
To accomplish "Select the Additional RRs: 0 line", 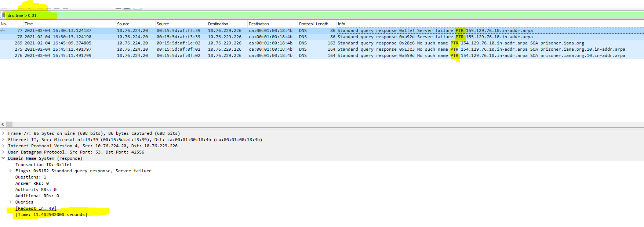I will (x=37, y=196).
